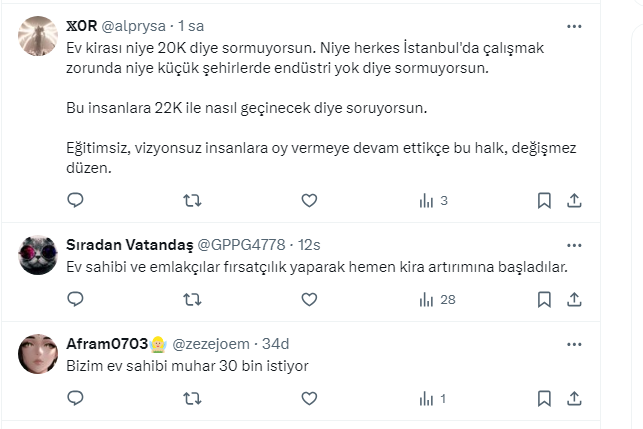This screenshot has height=429, width=643.
Task: Like the XOR tweet
Action: [309, 200]
